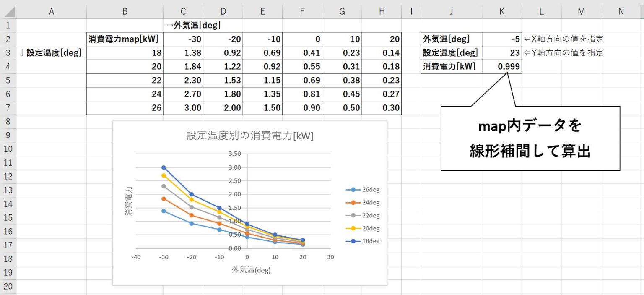Click cell with value 1.15
This screenshot has height=295, width=644.
tap(262, 80)
